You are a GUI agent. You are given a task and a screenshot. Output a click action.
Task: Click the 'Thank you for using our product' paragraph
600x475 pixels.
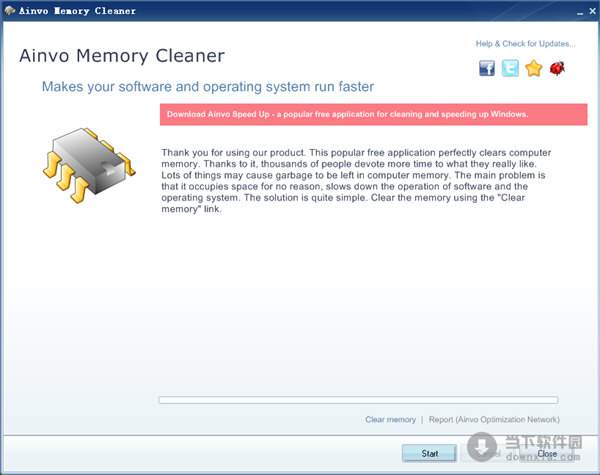pyautogui.click(x=356, y=181)
